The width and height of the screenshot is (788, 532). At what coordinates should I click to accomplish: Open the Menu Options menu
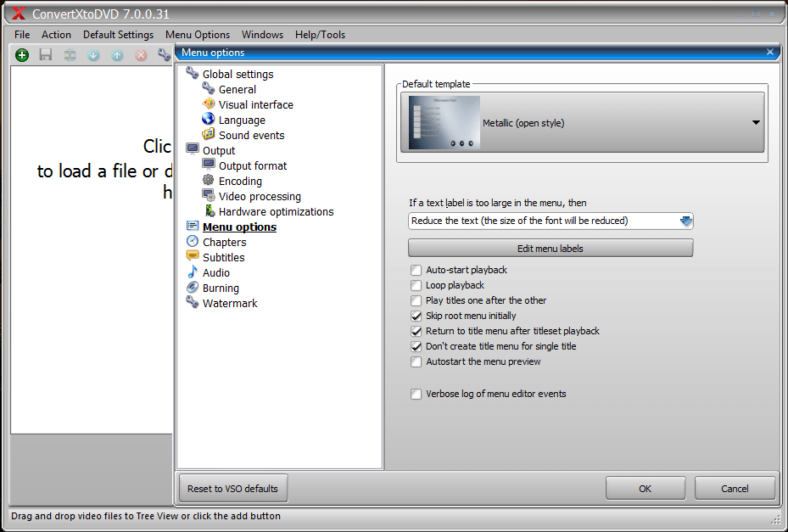198,35
